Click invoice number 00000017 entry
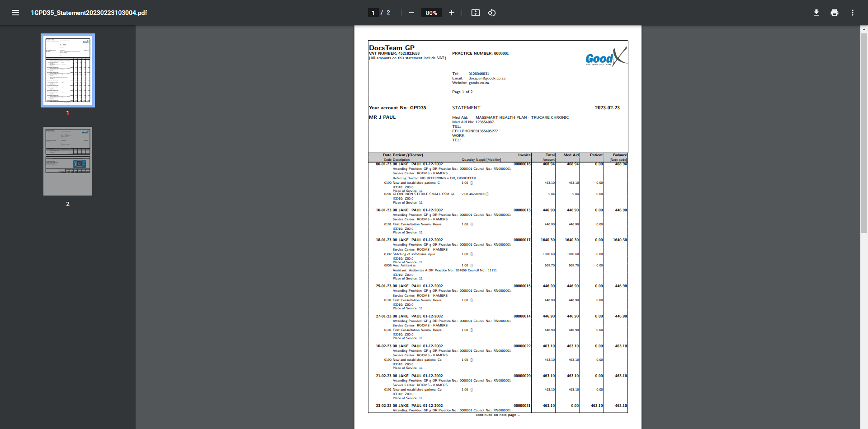The height and width of the screenshot is (429, 868). pyautogui.click(x=522, y=240)
